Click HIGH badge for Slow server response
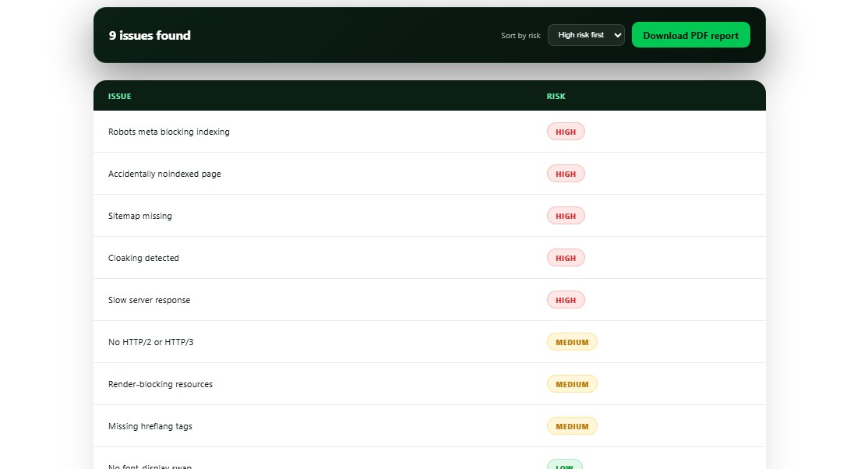 (x=566, y=300)
